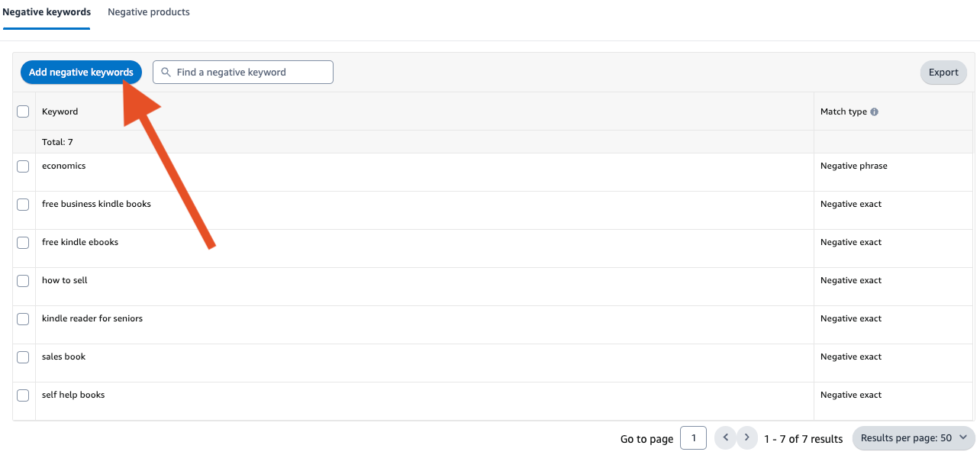Switch to the Negative products tab
Viewport: 980px width, 455px height.
pos(149,12)
